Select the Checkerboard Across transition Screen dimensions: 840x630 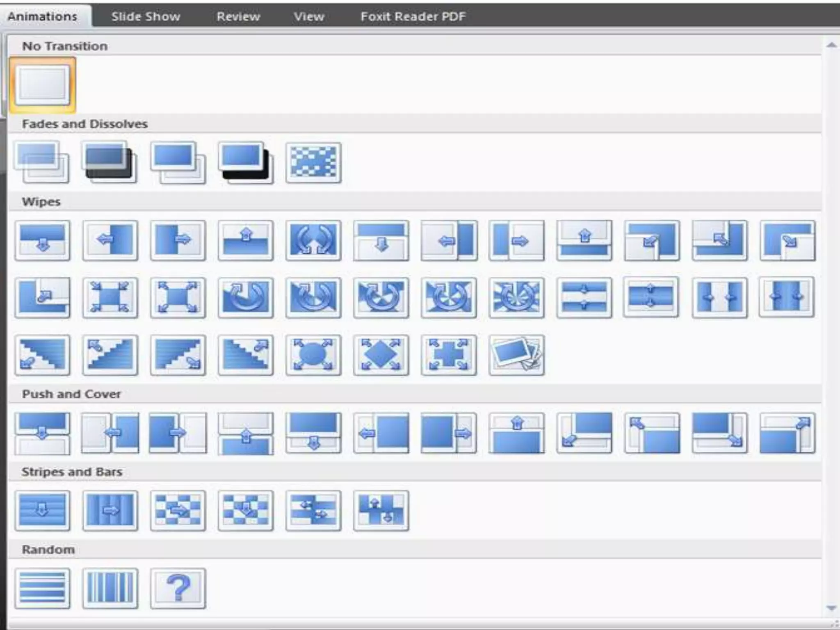178,511
